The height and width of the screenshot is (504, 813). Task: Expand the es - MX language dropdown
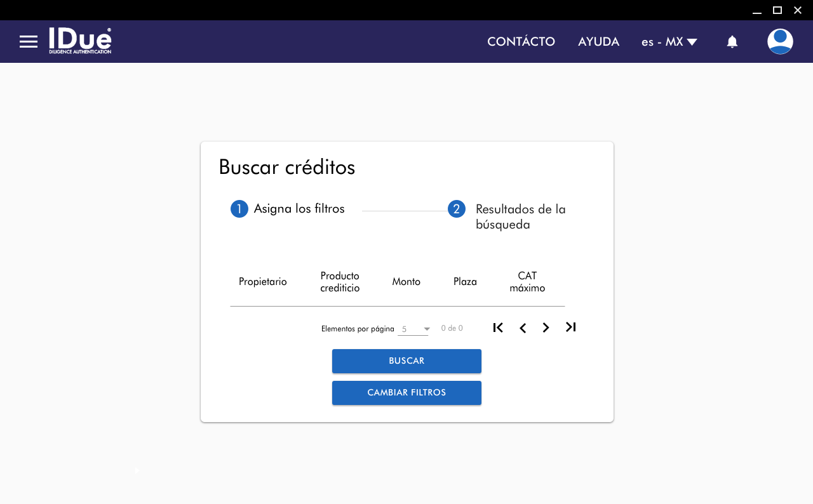coord(669,42)
